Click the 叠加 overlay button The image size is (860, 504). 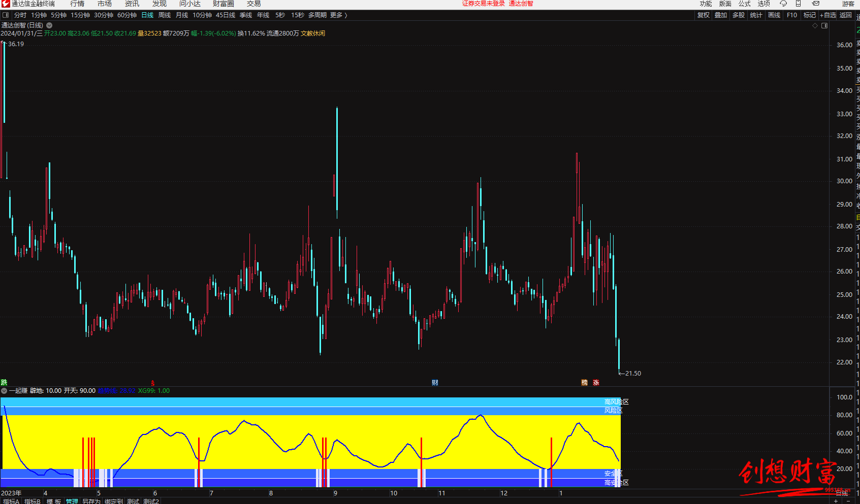(721, 15)
